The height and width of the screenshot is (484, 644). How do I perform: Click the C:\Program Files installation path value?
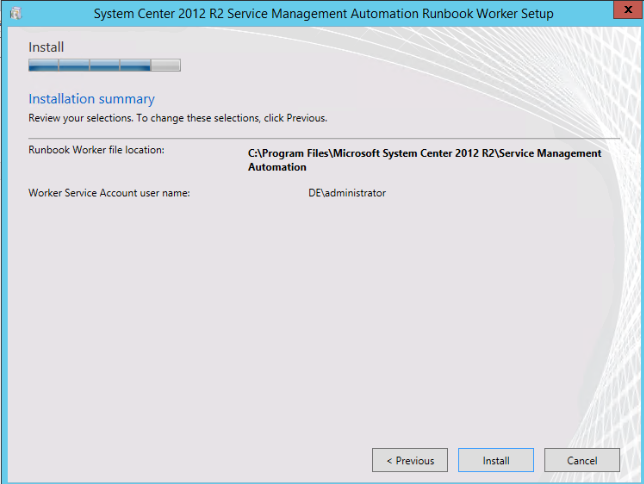[424, 153]
